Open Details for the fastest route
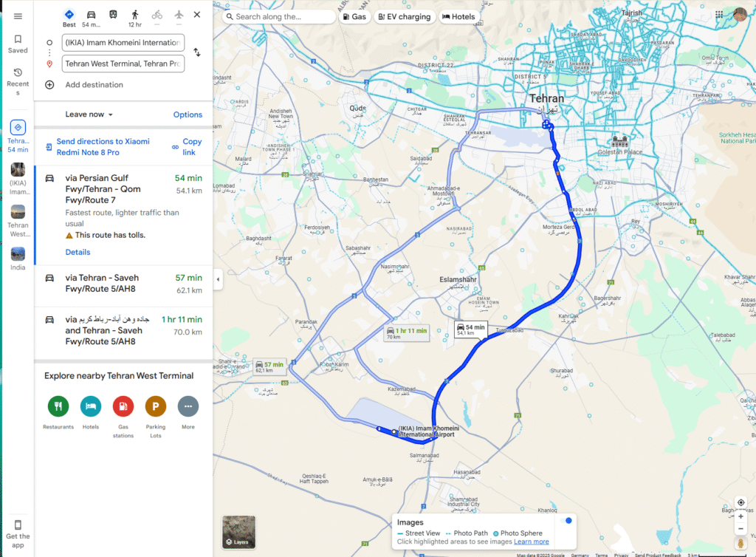The height and width of the screenshot is (557, 756). coord(78,252)
